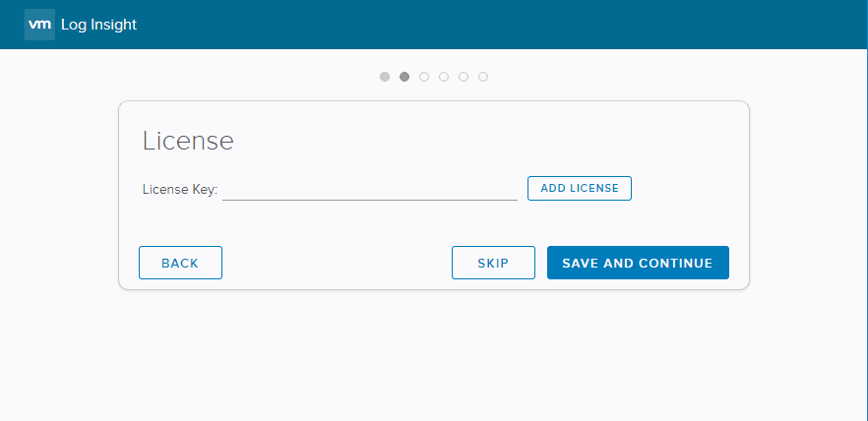The width and height of the screenshot is (868, 421).
Task: Click the License heading
Action: coord(188,141)
